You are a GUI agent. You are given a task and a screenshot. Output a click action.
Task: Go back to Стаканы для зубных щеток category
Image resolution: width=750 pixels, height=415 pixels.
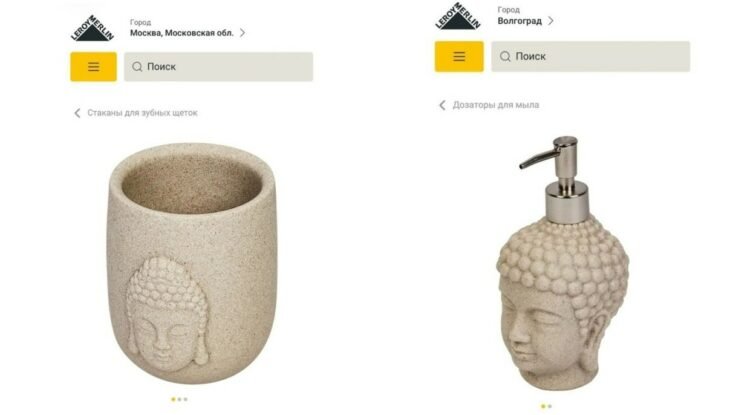pos(142,113)
